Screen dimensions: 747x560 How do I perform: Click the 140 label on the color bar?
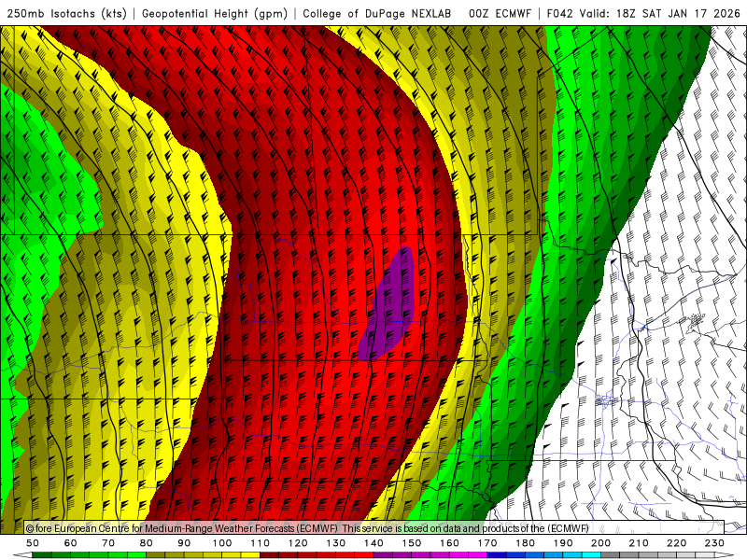pos(374,543)
